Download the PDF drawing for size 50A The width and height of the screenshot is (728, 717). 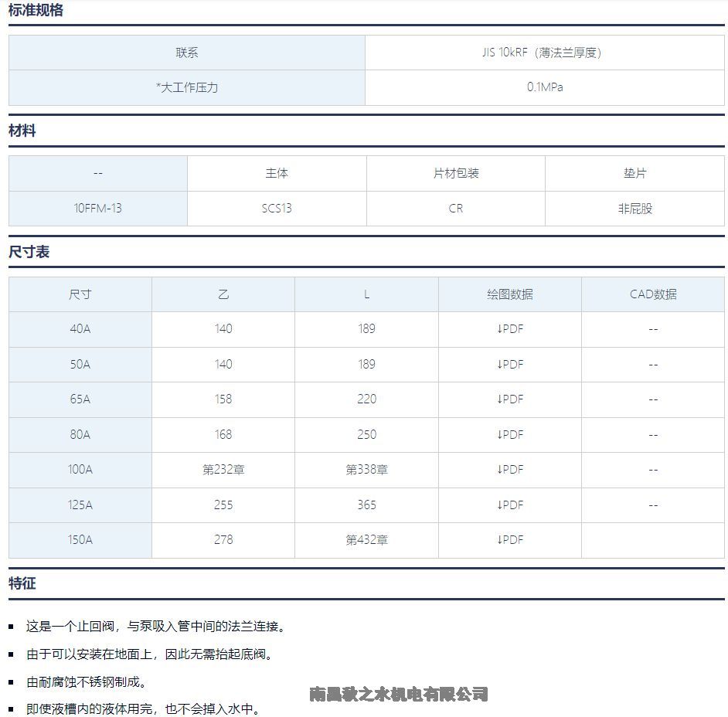coord(509,364)
